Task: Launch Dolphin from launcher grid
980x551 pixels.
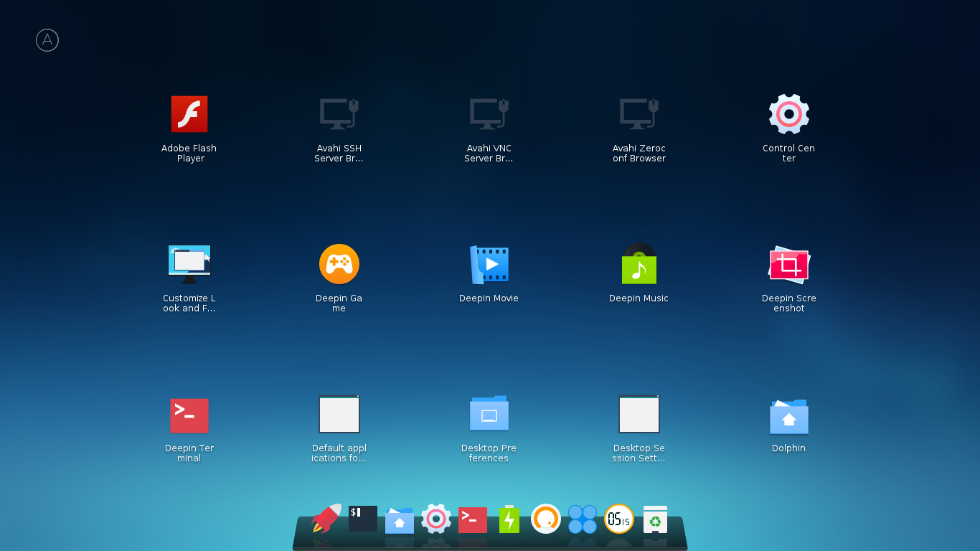Action: (x=789, y=416)
